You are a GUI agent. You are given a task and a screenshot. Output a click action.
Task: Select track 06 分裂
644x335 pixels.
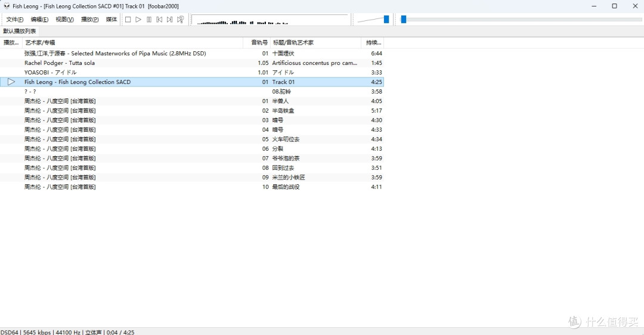click(192, 148)
